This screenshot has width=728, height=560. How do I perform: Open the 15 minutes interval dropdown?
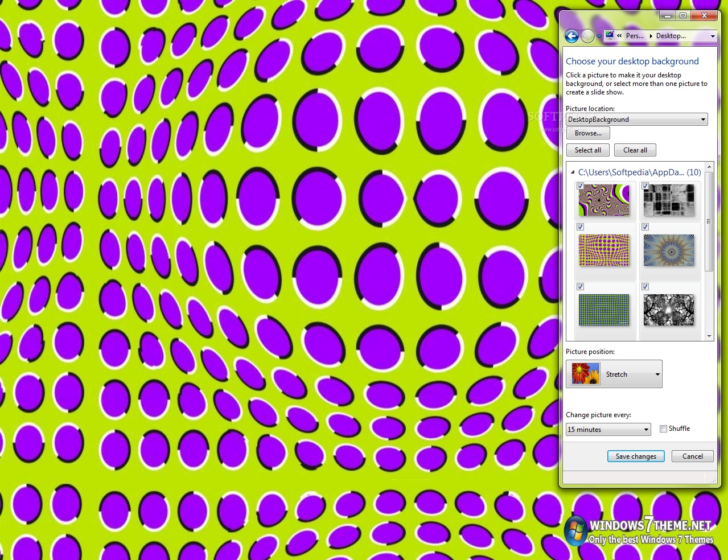click(x=608, y=430)
